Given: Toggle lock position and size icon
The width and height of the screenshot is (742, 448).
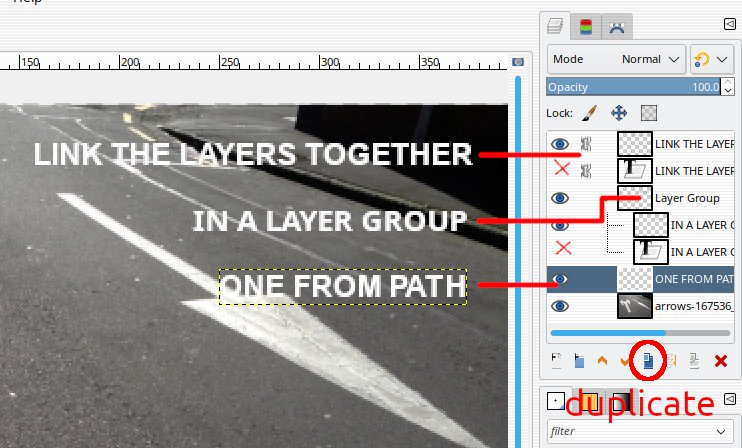Looking at the screenshot, I should (619, 113).
